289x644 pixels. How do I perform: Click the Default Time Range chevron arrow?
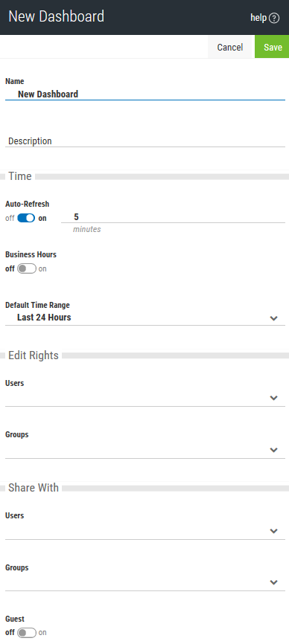coord(274,318)
